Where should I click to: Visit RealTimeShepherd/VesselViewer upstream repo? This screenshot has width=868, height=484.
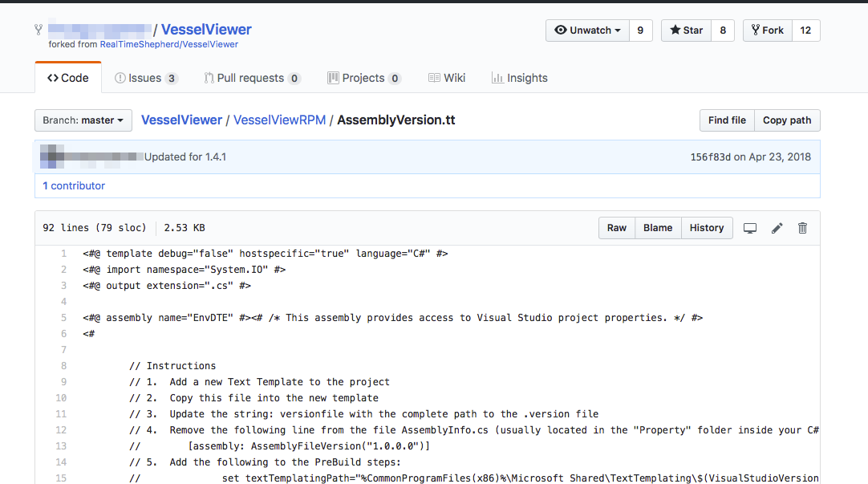pyautogui.click(x=168, y=44)
